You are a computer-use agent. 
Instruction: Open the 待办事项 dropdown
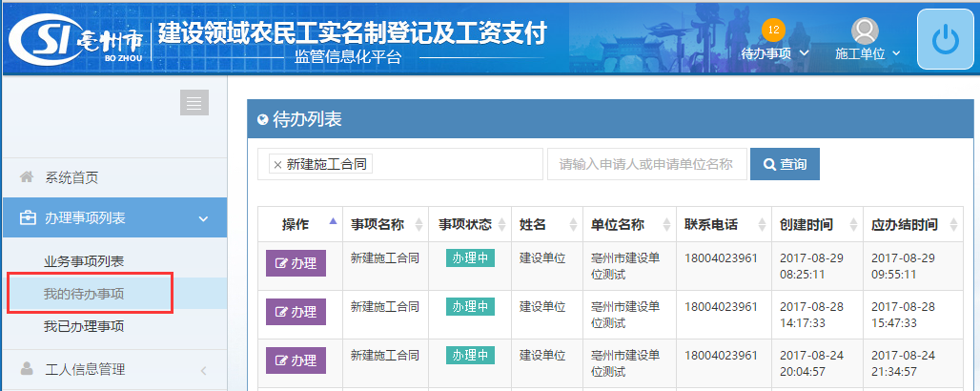[x=775, y=53]
